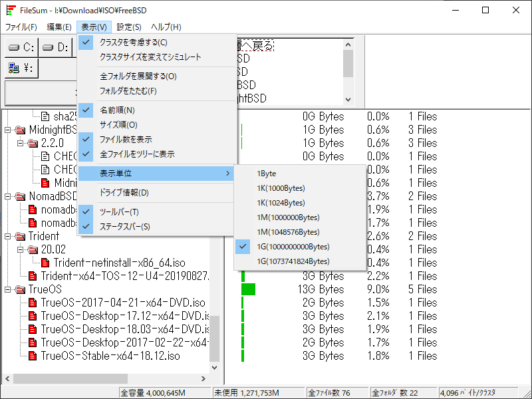Select サイズ順(O) sort order
The image size is (532, 399).
click(x=157, y=125)
